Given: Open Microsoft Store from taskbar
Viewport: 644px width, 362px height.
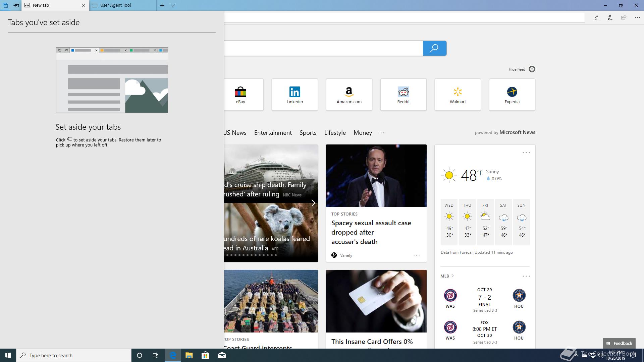Looking at the screenshot, I should point(205,355).
